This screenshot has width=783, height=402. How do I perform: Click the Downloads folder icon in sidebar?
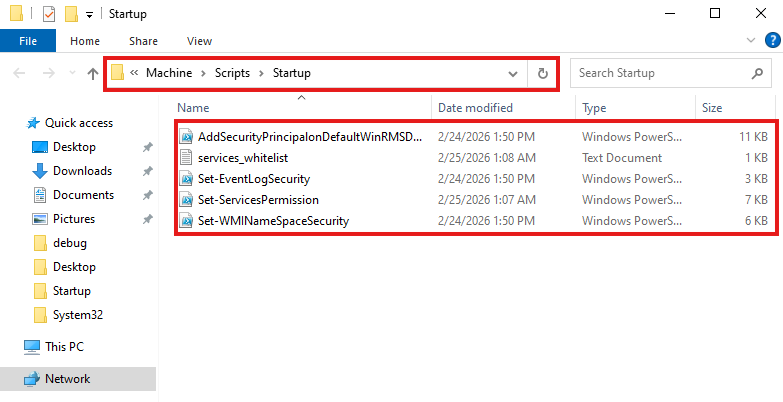pos(40,171)
